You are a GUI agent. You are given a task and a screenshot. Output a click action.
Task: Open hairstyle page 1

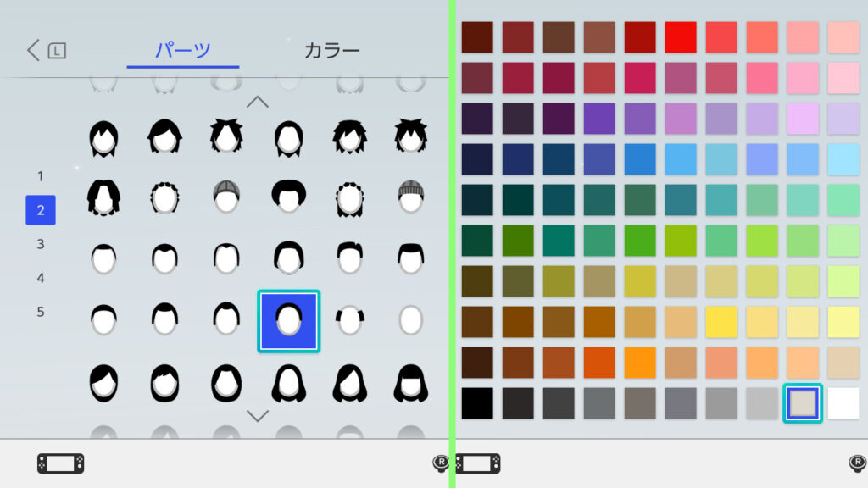coord(41,176)
